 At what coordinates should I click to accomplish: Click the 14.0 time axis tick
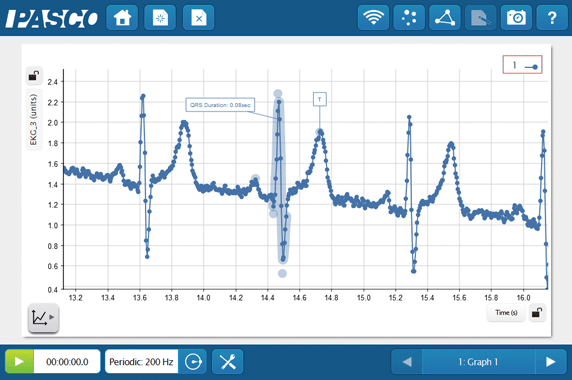[204, 298]
